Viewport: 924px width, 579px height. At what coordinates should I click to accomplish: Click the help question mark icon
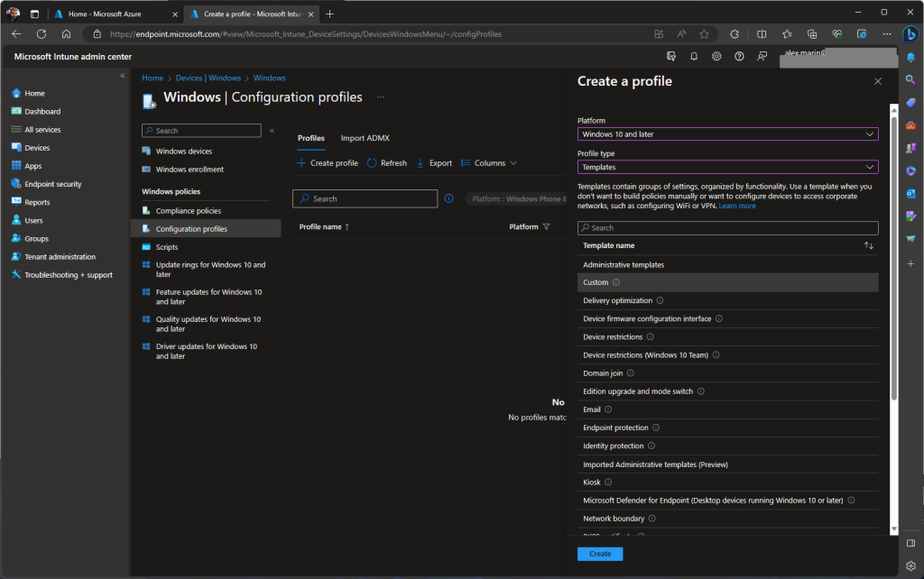(x=739, y=56)
